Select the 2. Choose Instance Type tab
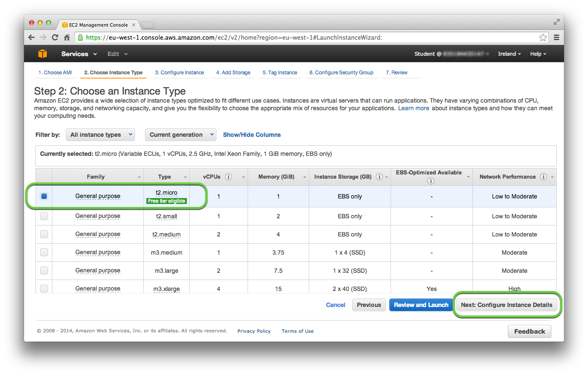588x375 pixels. coord(113,73)
